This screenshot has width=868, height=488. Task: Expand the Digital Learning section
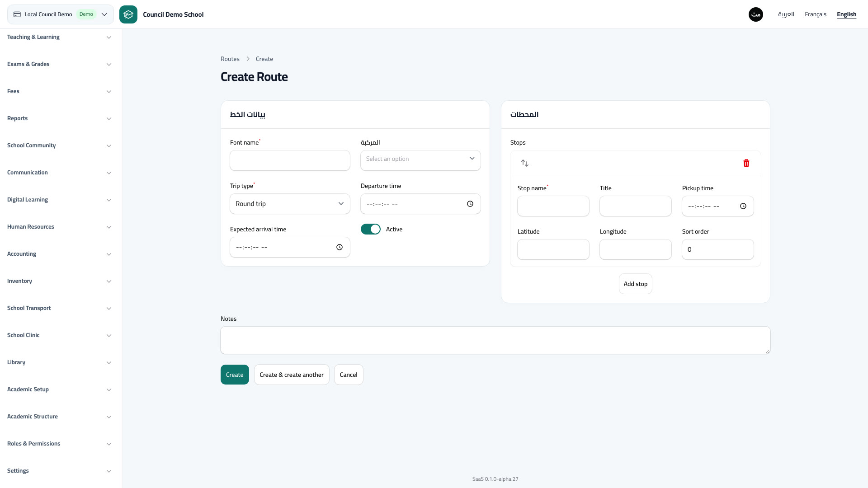[x=59, y=200]
